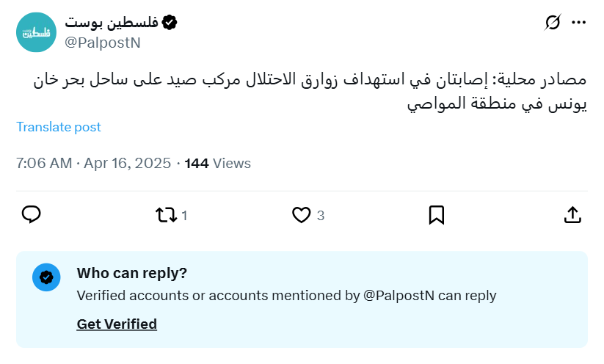The image size is (604, 364).
Task: Repost this tweet via the retweet icon
Action: pyautogui.click(x=167, y=215)
